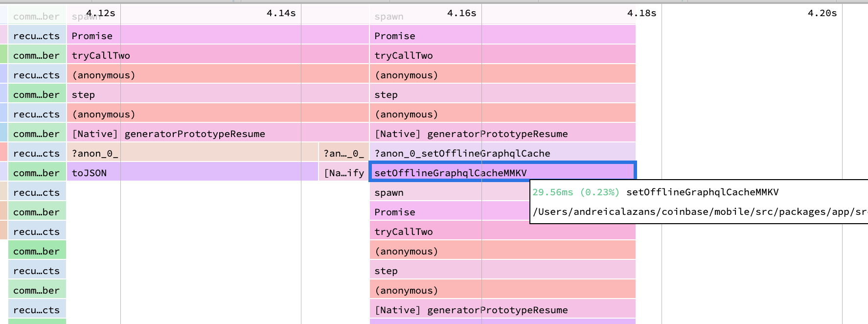
Task: Select the narrow ?an…_0_ frame
Action: click(x=343, y=152)
